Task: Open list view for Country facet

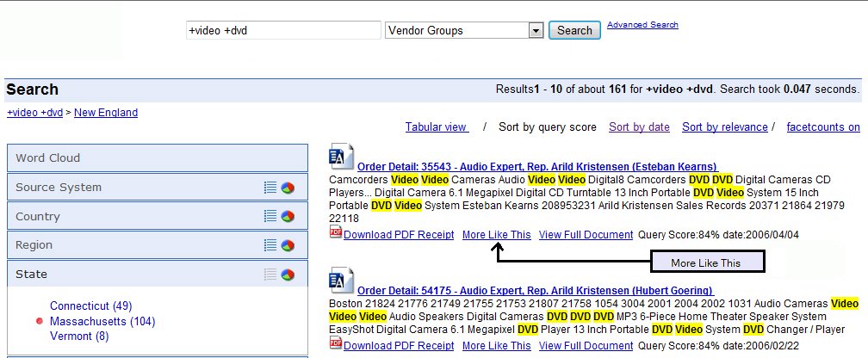Action: tap(270, 216)
